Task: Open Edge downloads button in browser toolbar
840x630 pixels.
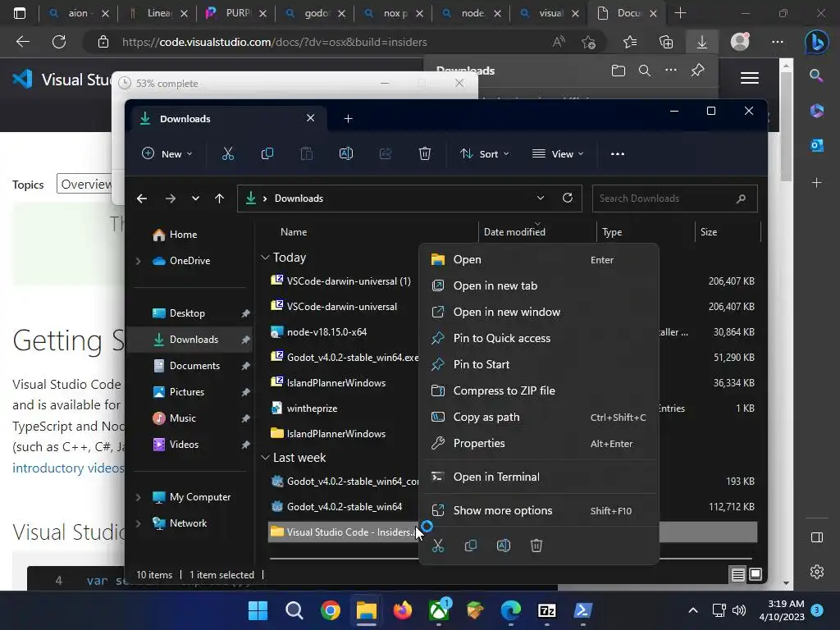Action: (702, 42)
